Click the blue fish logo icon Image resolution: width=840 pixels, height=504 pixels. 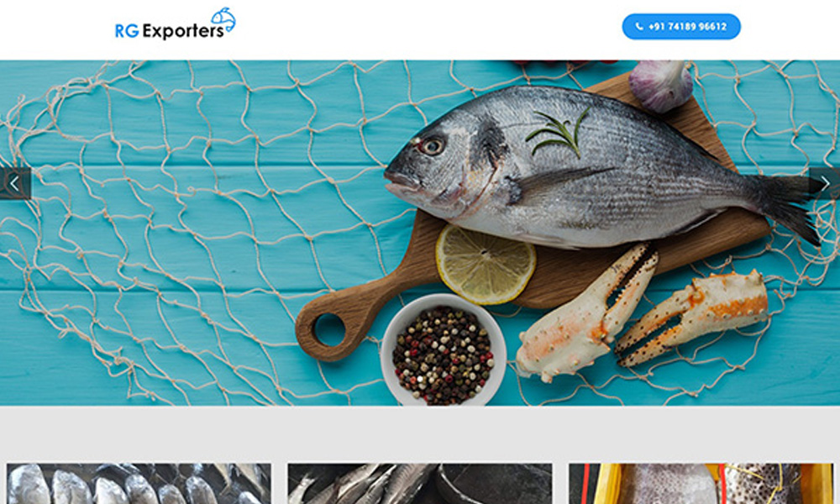223,20
